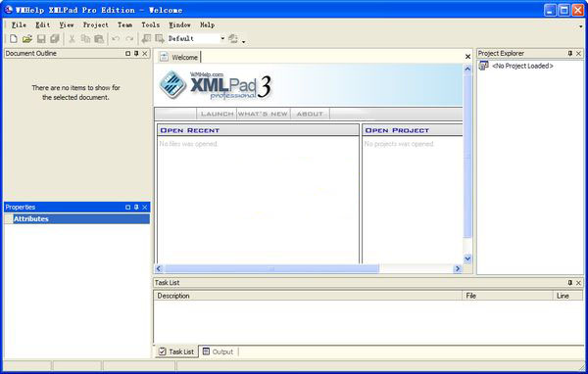The height and width of the screenshot is (374, 588).
Task: Click the Copy toolbar icon
Action: tap(85, 38)
